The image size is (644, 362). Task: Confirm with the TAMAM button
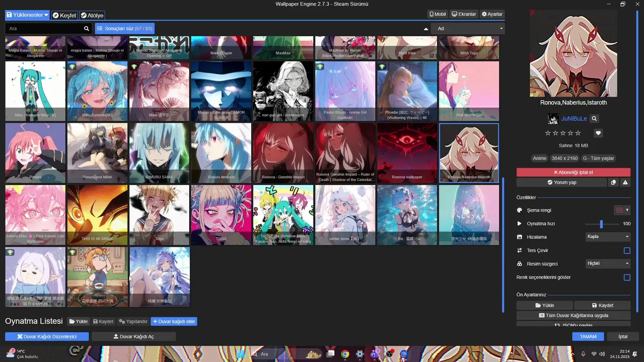click(x=588, y=336)
